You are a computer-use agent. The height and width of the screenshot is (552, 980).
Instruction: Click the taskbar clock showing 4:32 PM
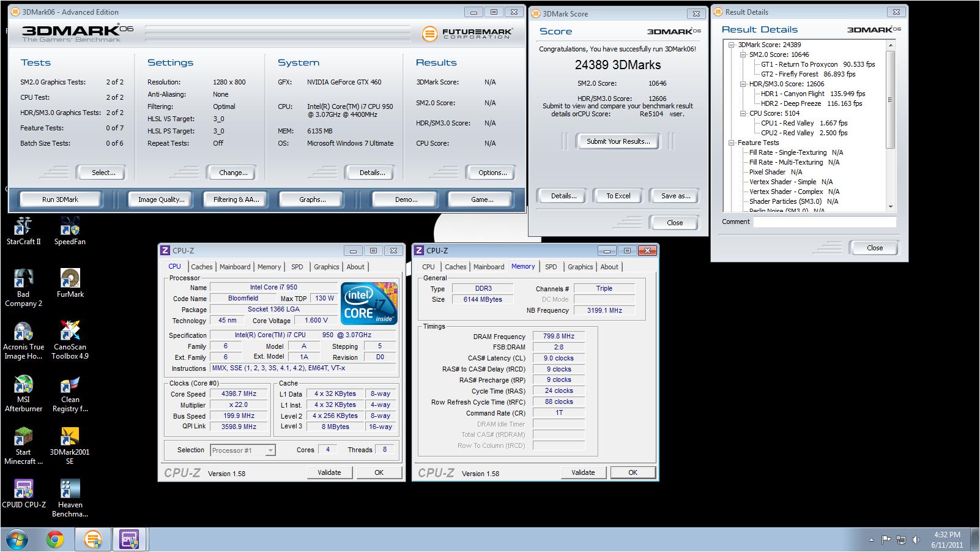coord(947,540)
